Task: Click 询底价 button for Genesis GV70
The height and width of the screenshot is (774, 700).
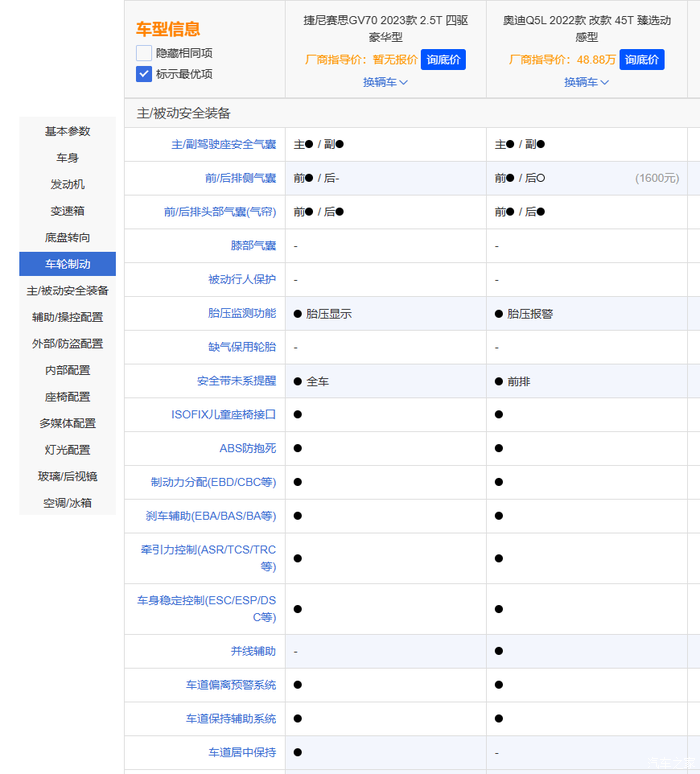Action: (x=443, y=60)
